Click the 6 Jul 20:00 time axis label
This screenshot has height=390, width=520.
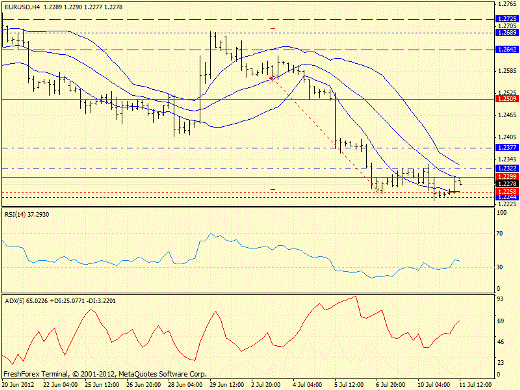(x=391, y=385)
